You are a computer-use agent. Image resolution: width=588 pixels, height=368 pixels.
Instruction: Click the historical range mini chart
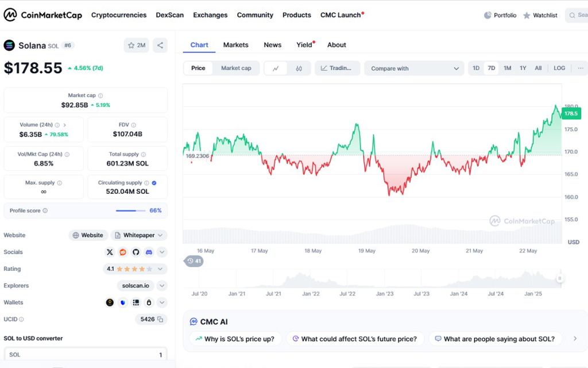pos(372,278)
